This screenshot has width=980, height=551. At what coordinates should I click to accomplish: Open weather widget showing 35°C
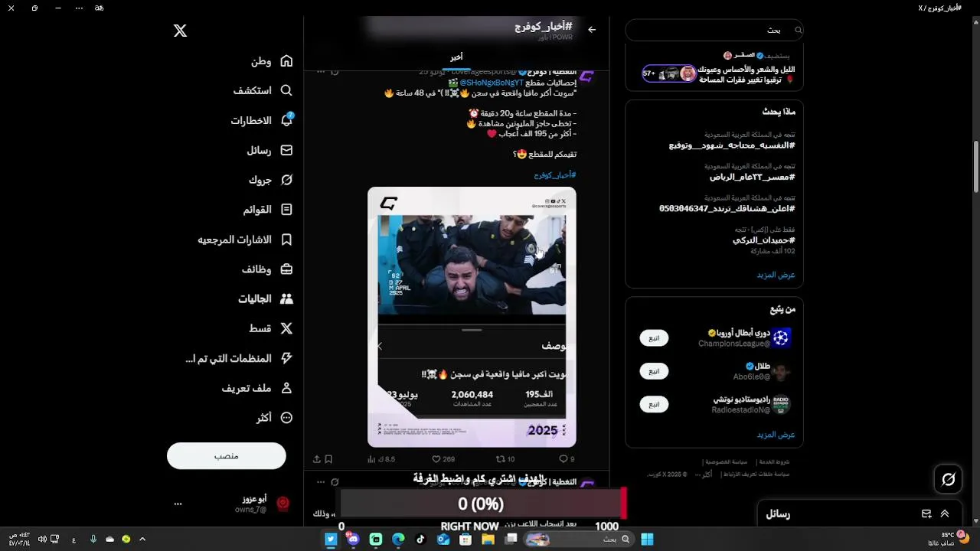(947, 539)
